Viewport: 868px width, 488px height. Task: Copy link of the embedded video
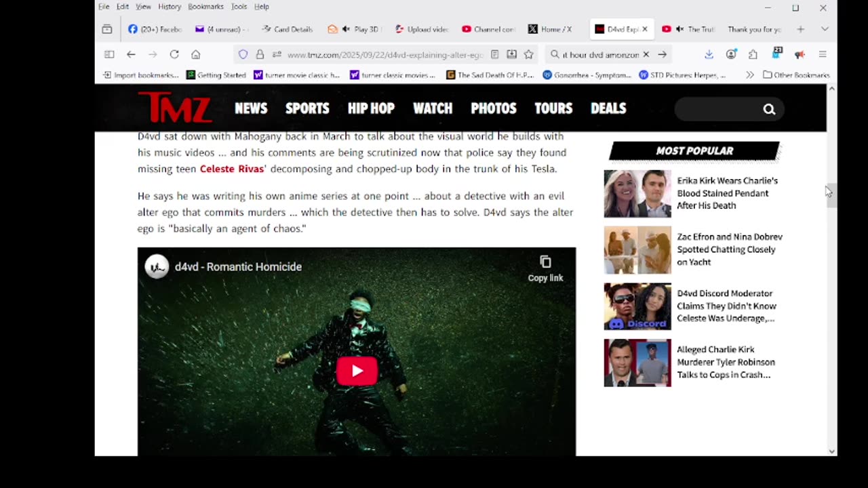click(545, 268)
